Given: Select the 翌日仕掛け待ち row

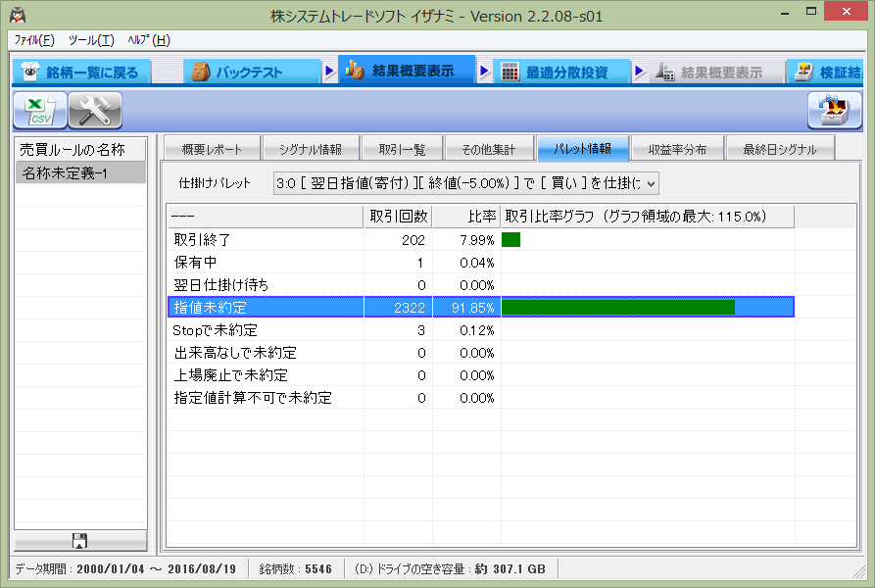Looking at the screenshot, I should tap(481, 285).
